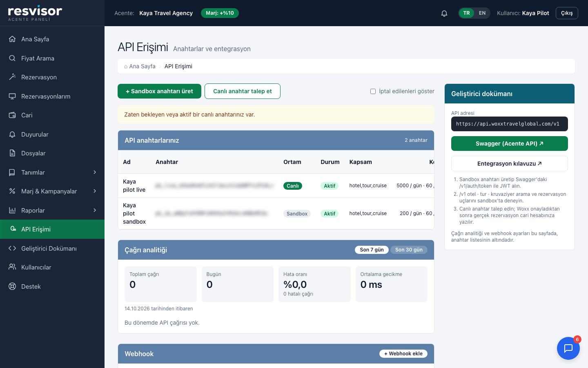Open Fiyat Arama menu item
The height and width of the screenshot is (368, 588).
(52, 58)
